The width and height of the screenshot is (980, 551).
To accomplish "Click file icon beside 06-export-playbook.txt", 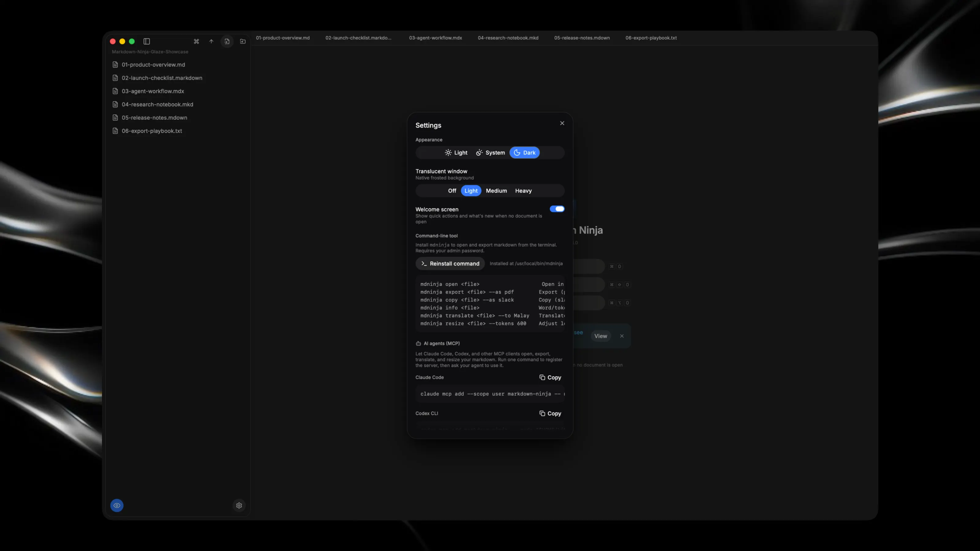I will [115, 131].
